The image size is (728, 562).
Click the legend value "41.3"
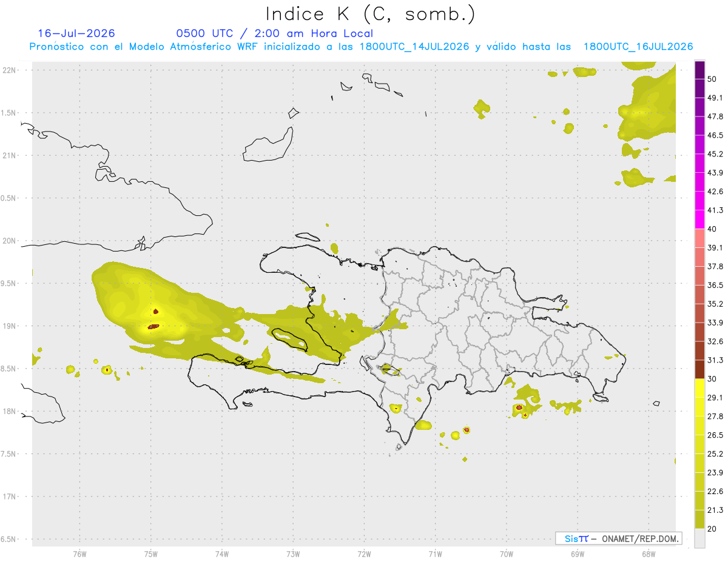coord(716,210)
